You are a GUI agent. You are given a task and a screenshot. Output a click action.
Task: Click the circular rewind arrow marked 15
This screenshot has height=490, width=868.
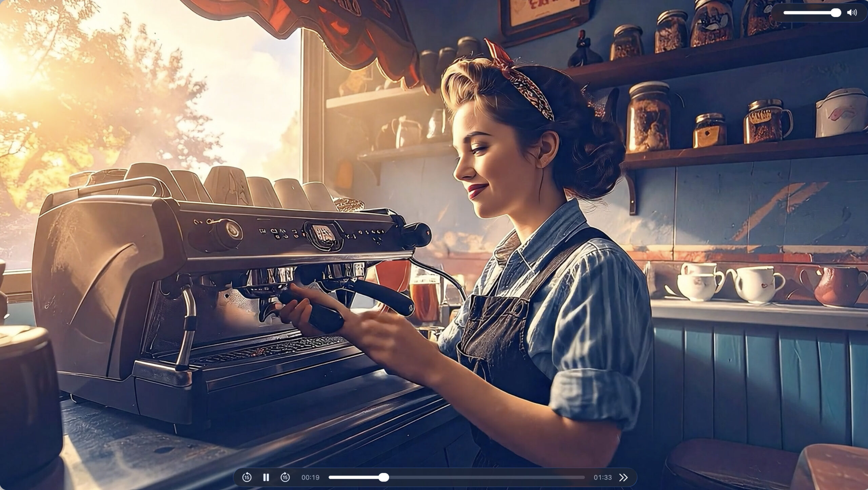247,477
